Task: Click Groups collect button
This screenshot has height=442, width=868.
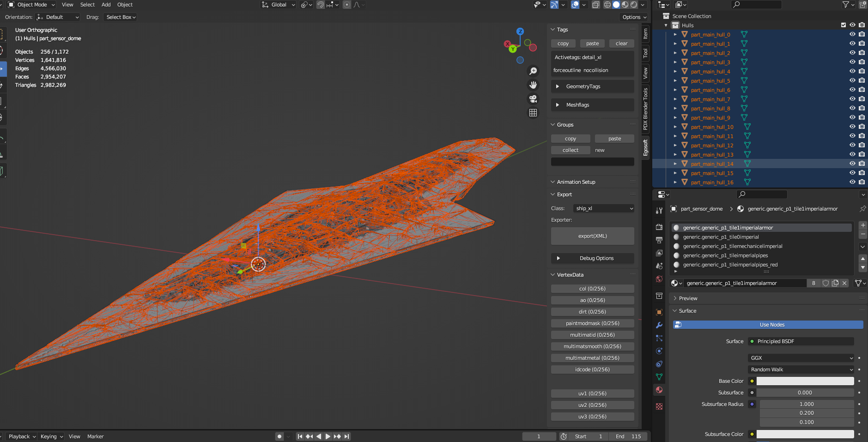Action: coord(571,150)
